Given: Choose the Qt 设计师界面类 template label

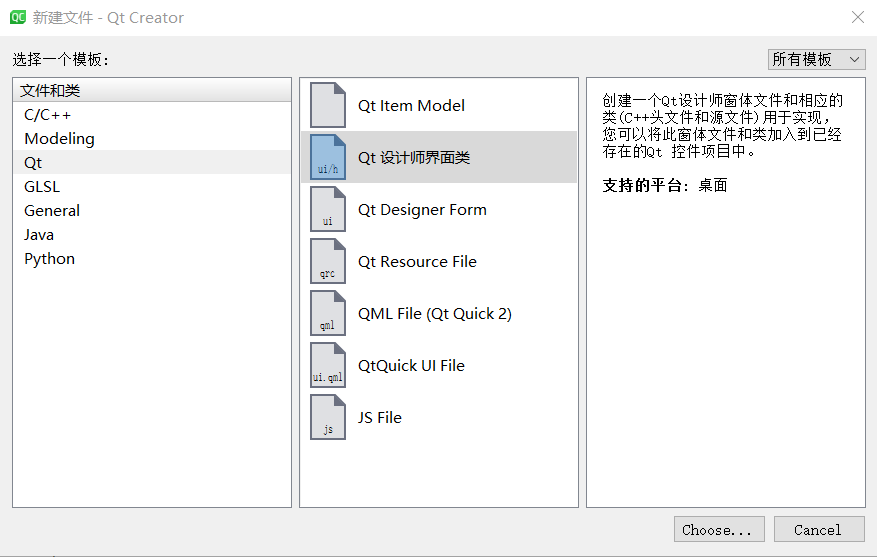Looking at the screenshot, I should pyautogui.click(x=414, y=158).
